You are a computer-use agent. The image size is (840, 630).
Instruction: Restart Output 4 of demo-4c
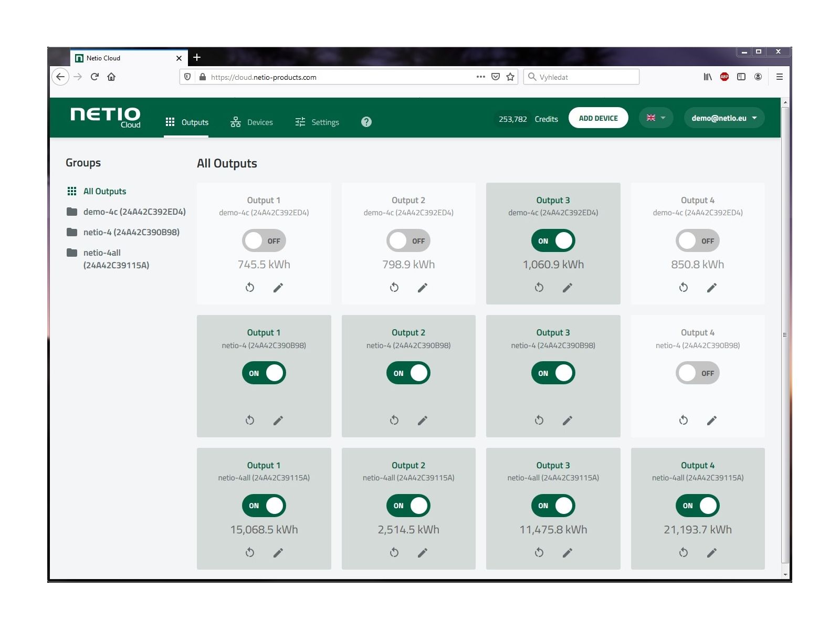(x=684, y=287)
